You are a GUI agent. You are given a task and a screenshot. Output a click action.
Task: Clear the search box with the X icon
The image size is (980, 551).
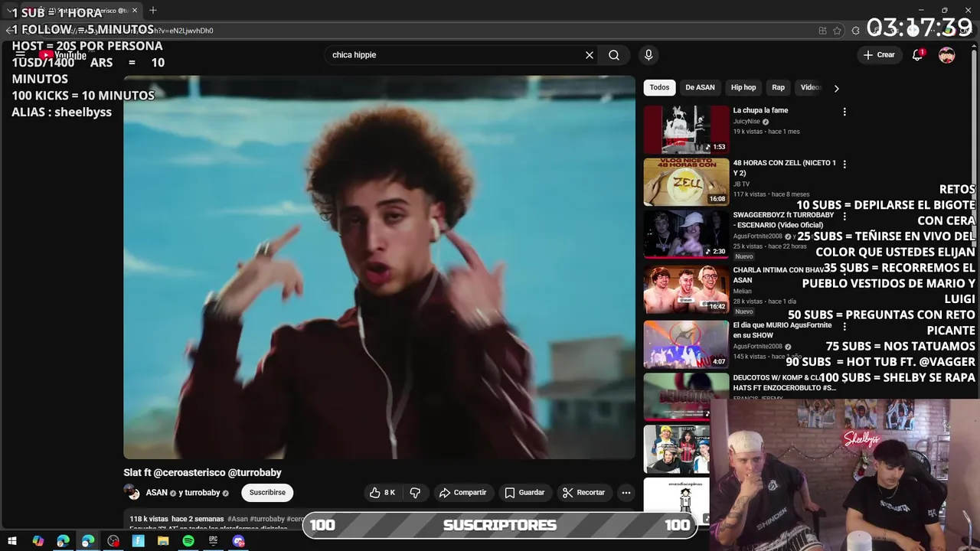[x=590, y=55]
